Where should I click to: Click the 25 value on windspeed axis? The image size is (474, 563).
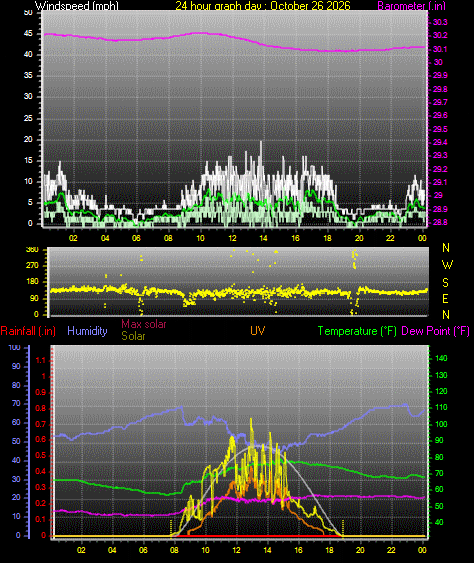click(28, 118)
